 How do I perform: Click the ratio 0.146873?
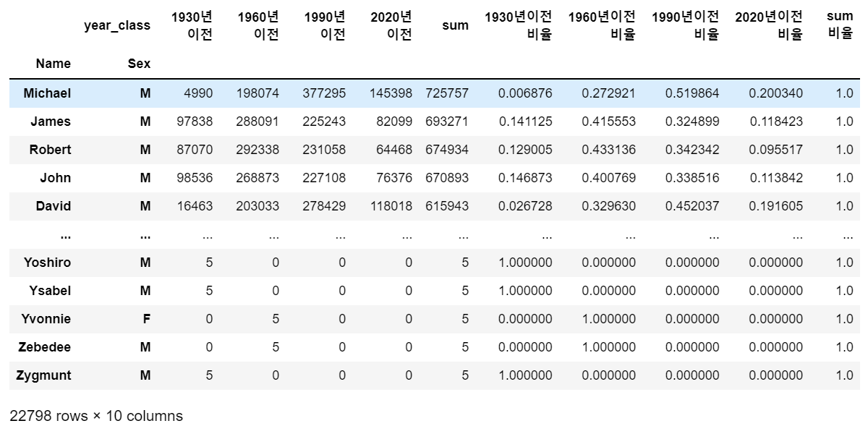(525, 178)
